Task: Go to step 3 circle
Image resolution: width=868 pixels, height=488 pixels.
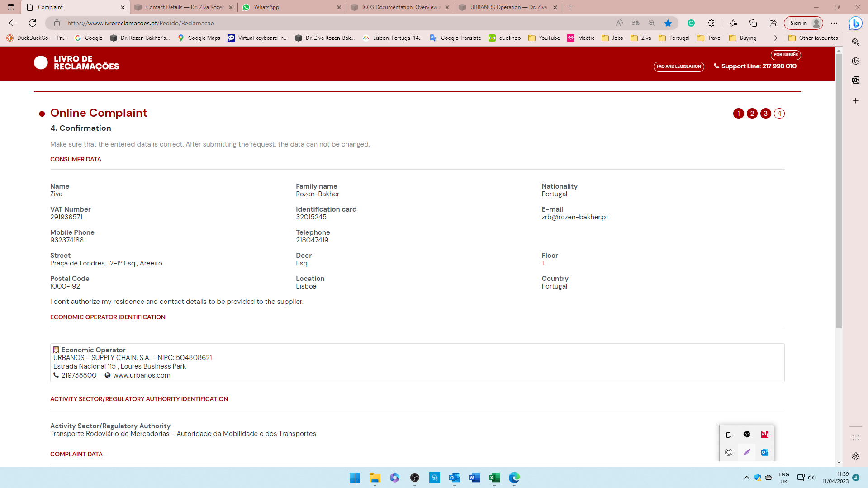Action: point(765,114)
